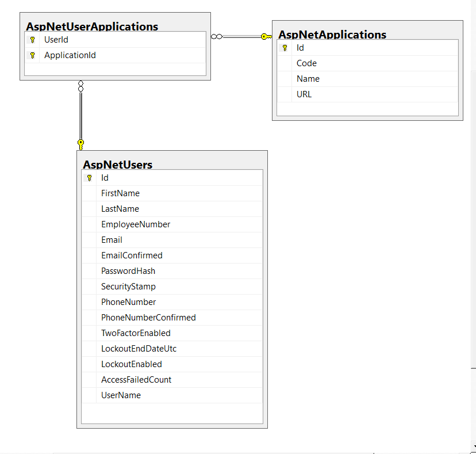
Task: Select the AspNetUserApplications table title bar
Action: coord(92,26)
